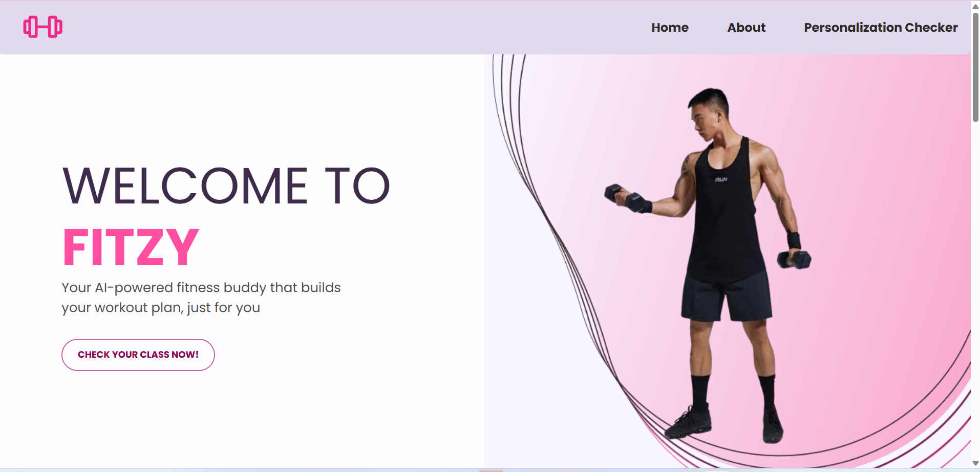Open the Home navigation link
Viewport: 980px width, 472px height.
pos(670,28)
